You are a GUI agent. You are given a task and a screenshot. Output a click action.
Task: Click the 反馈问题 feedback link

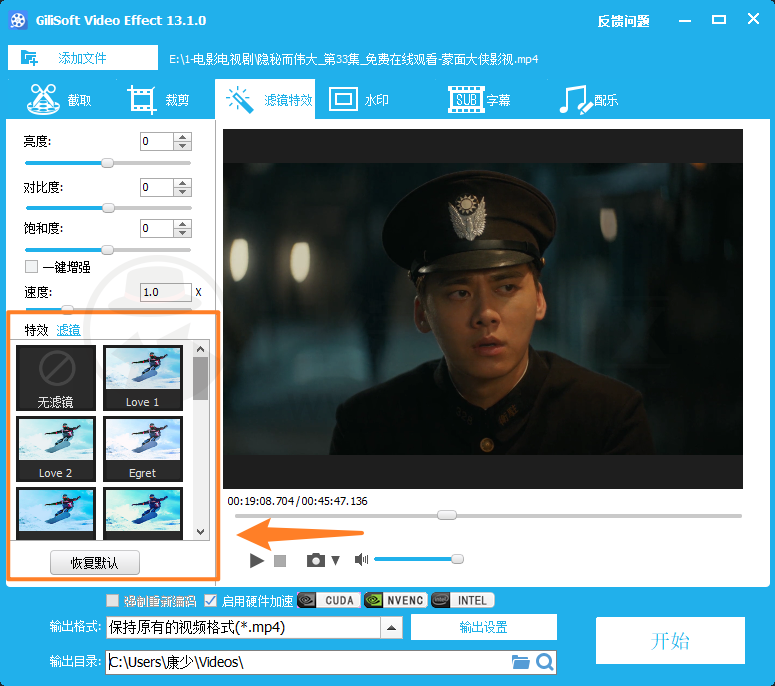click(623, 21)
